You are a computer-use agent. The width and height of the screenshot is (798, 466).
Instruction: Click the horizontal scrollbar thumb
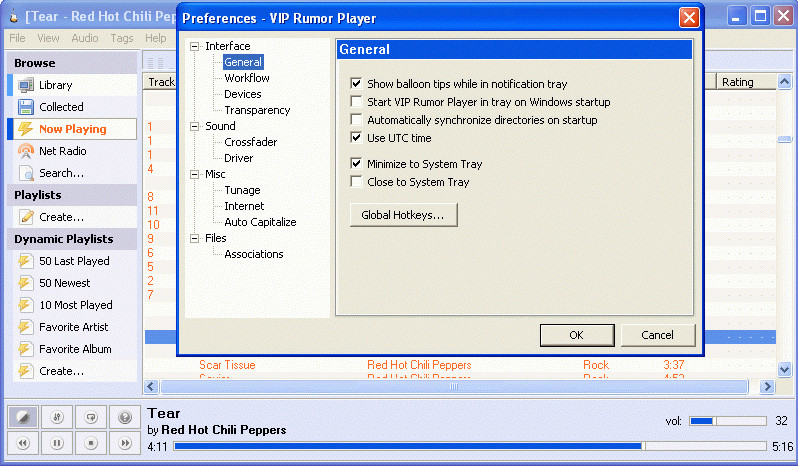454,387
